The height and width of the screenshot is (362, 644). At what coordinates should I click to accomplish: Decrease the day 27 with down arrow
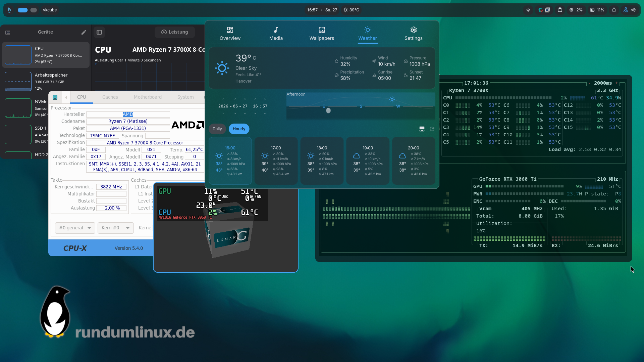pos(245,114)
